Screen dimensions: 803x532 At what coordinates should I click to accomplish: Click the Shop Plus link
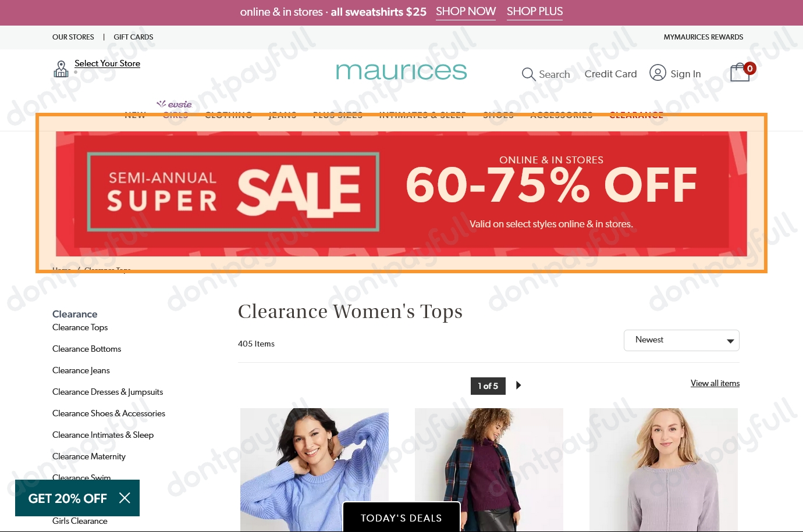point(535,12)
